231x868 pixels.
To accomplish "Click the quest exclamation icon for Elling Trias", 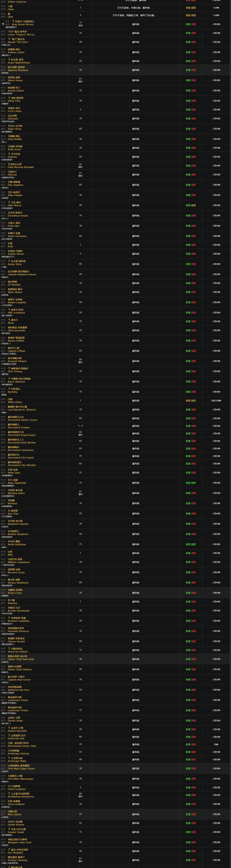I will [x=9, y=98].
